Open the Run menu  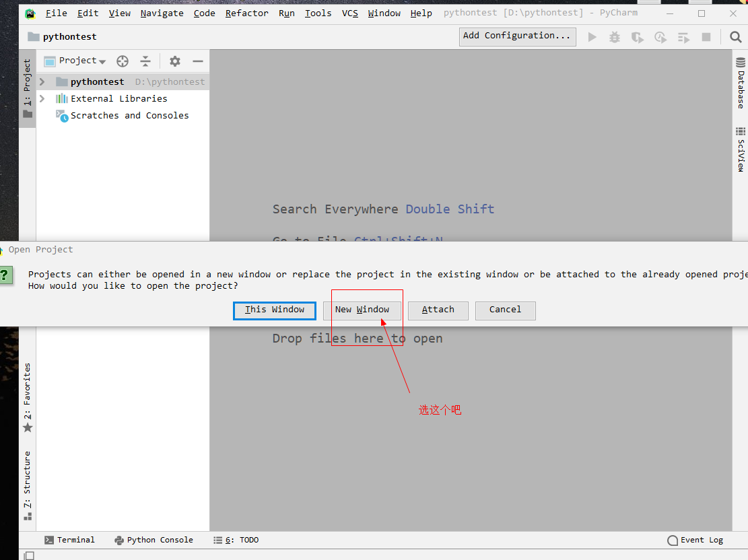286,13
